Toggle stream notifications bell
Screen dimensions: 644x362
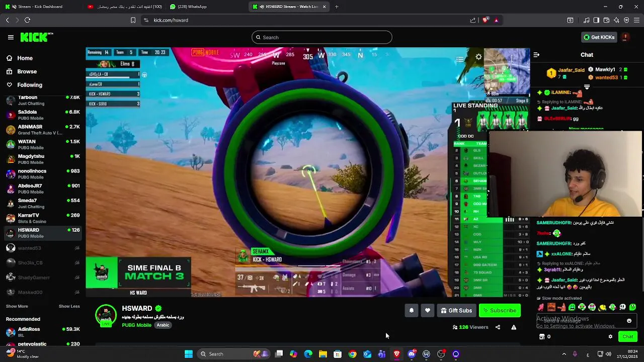[411, 311]
